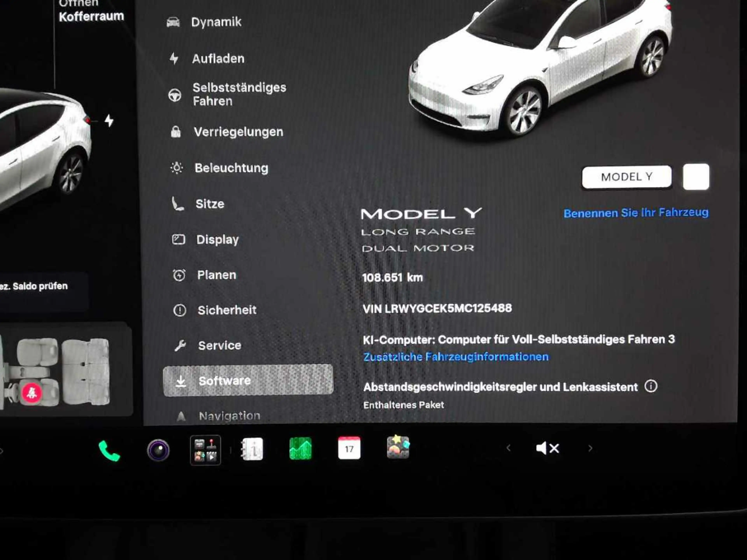Tap the Enthaltenes Paket label
This screenshot has width=747, height=560.
[404, 405]
